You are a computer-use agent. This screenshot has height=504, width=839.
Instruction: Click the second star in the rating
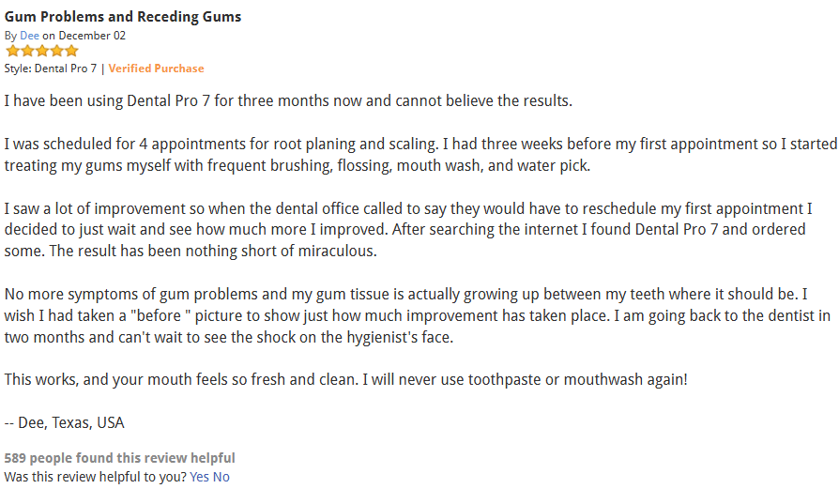pos(26,52)
